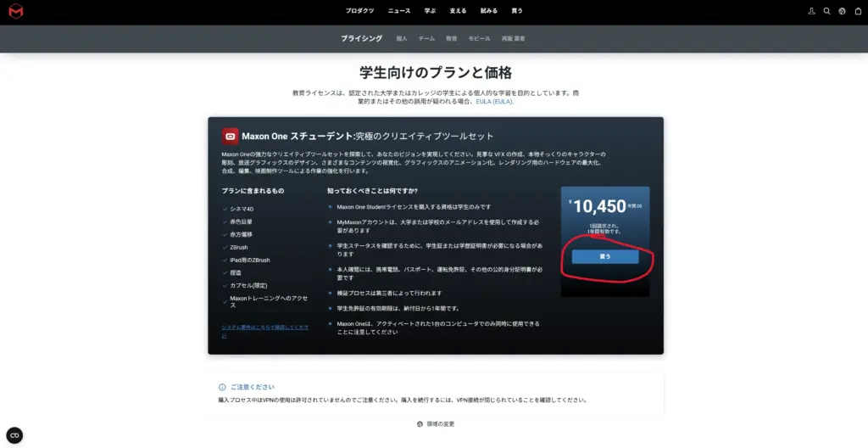
Task: Open the 支える menu
Action: 458,11
